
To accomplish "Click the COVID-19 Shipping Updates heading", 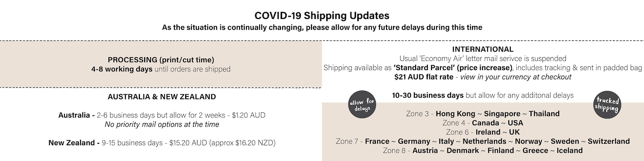I will [x=322, y=16].
